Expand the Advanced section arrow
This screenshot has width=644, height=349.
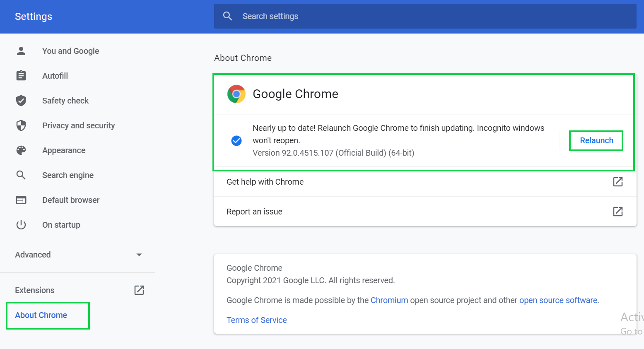coord(139,255)
